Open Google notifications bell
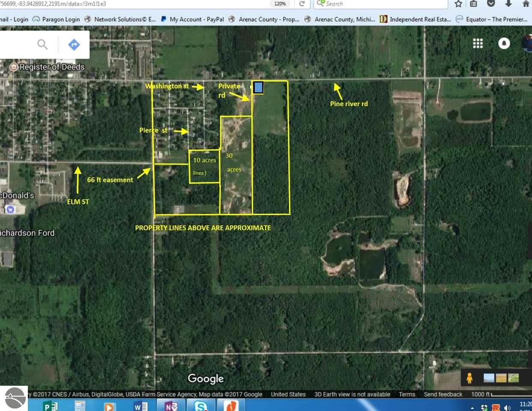 504,43
